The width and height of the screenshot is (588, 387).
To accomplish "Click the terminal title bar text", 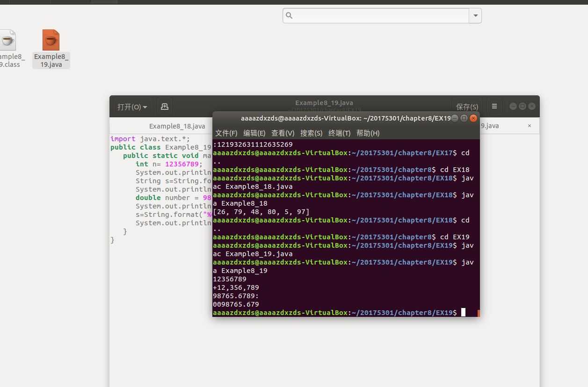I will [346, 118].
